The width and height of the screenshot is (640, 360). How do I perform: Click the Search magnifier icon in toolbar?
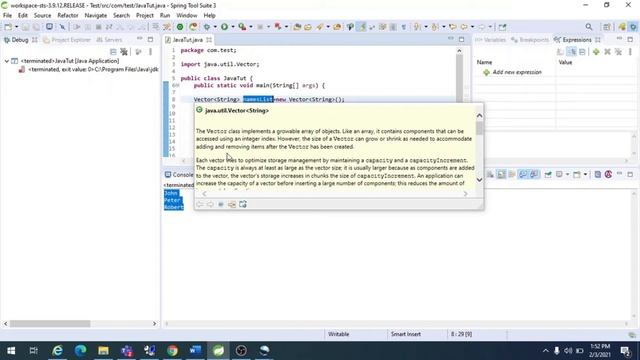589,27
